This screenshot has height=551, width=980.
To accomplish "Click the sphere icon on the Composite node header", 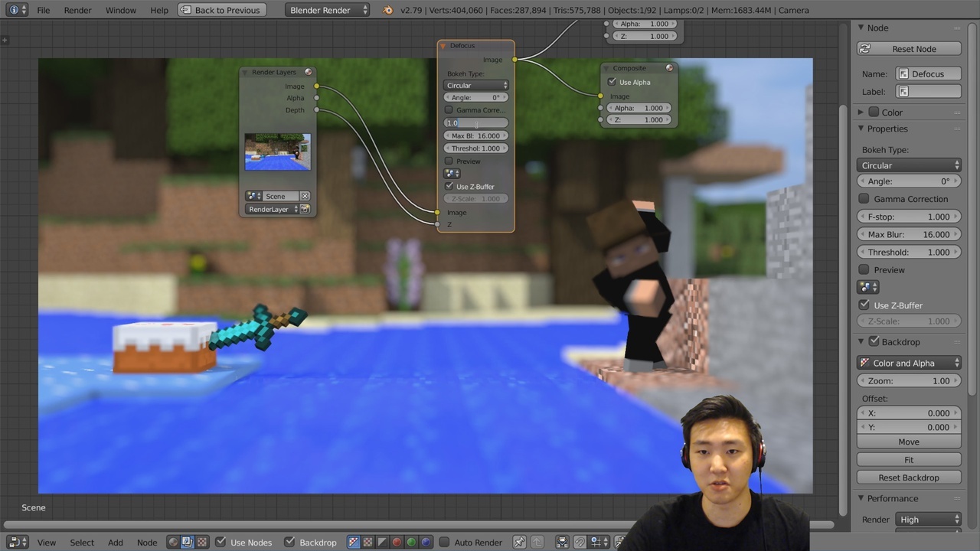I will [x=668, y=67].
